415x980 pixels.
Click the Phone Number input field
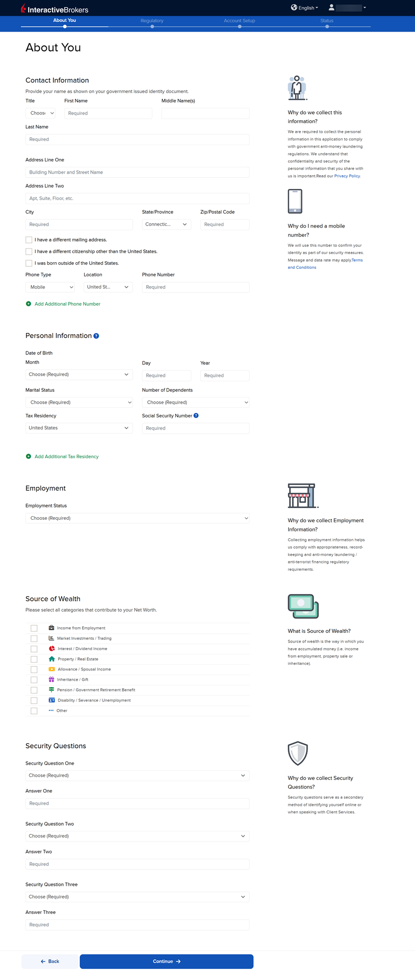coord(196,287)
